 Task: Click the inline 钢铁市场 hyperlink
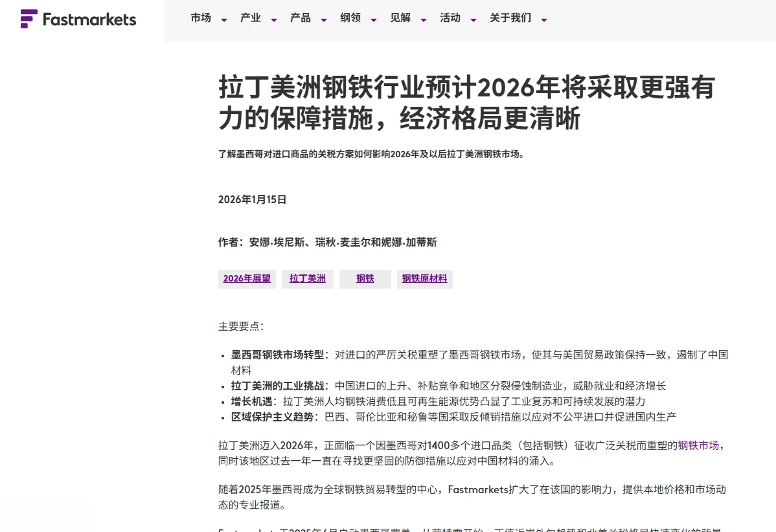(698, 445)
